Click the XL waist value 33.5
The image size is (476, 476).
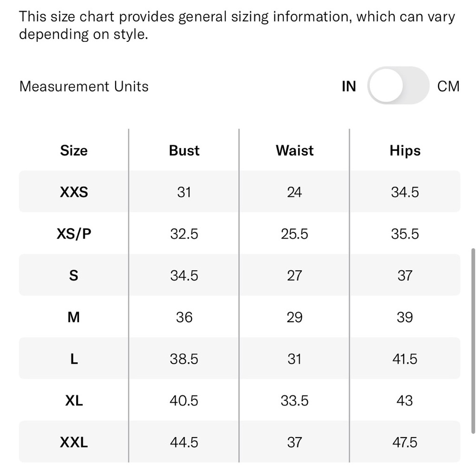[x=295, y=401]
